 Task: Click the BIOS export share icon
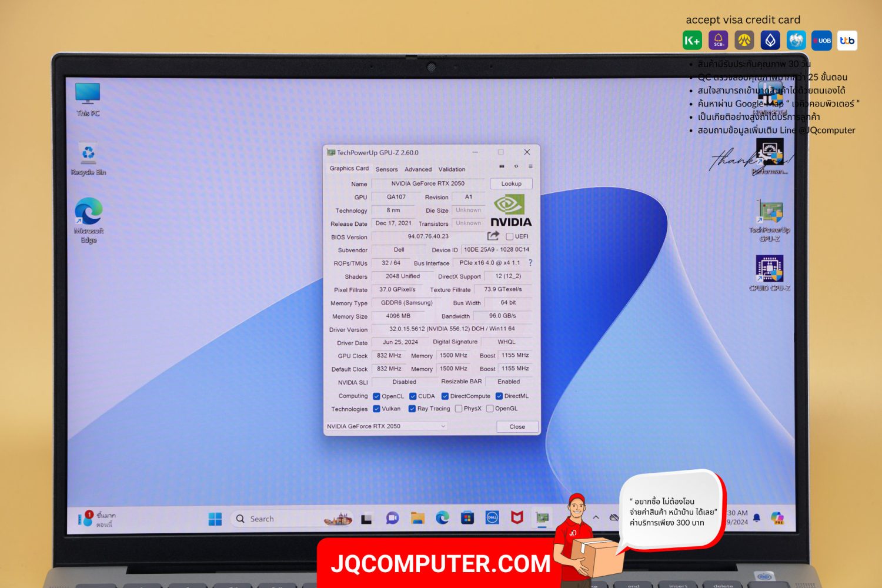[493, 236]
